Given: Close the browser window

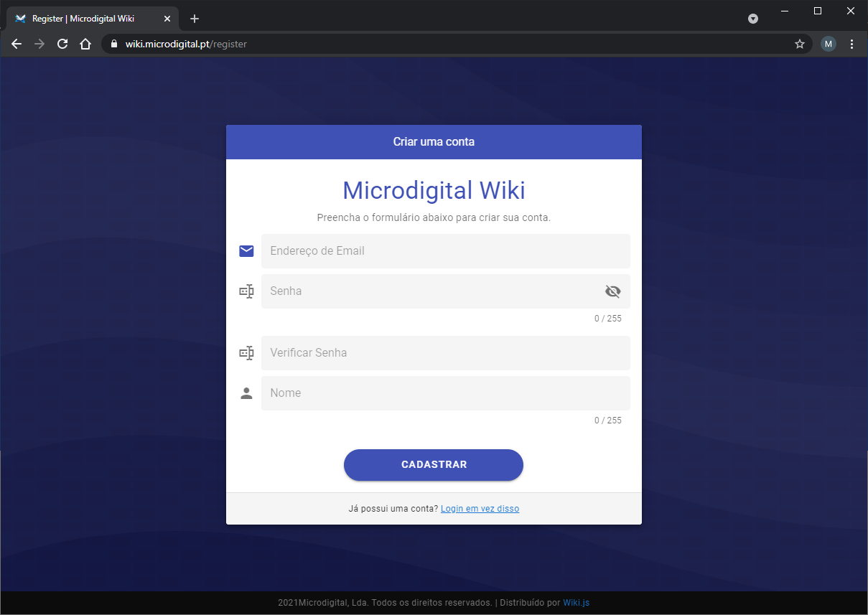Looking at the screenshot, I should pos(851,11).
